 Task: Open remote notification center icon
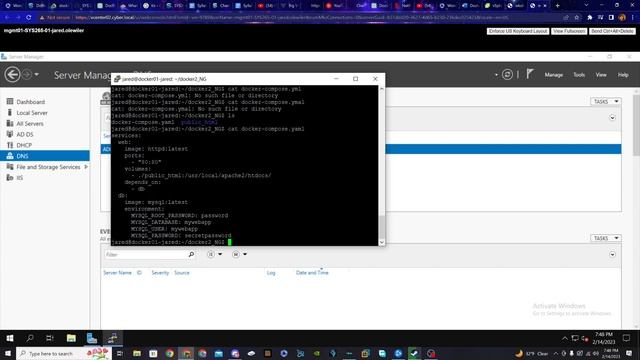click(x=627, y=338)
